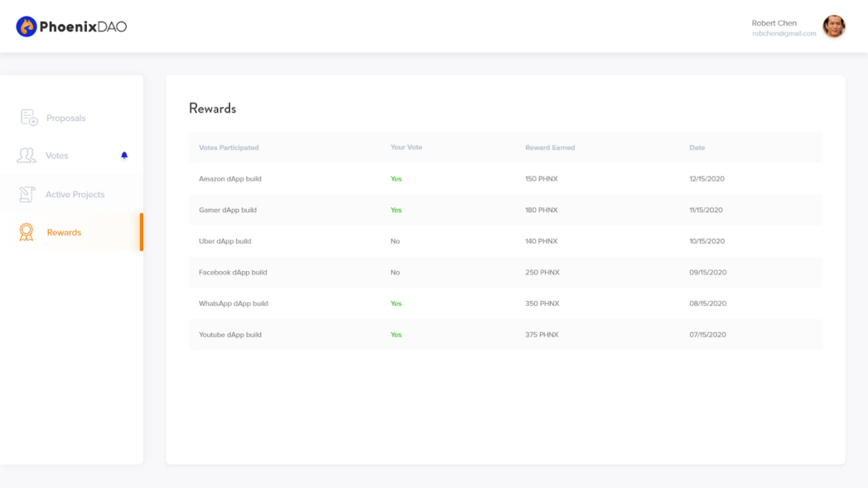Click the 180 PHNX reward value
The image size is (868, 488).
tap(542, 210)
